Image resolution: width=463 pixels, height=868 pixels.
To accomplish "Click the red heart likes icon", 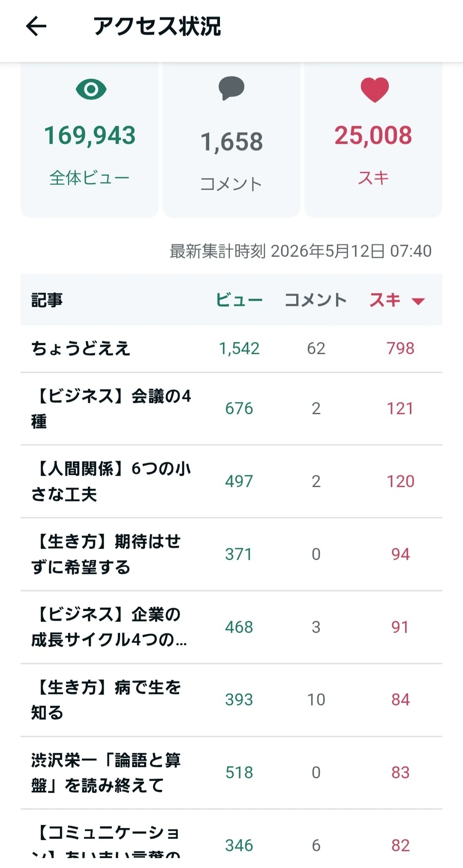I will click(x=375, y=90).
